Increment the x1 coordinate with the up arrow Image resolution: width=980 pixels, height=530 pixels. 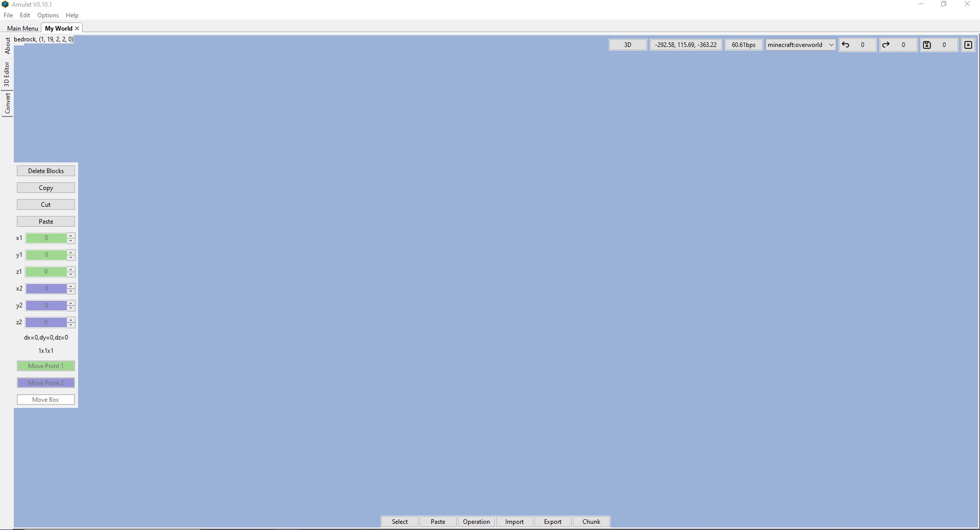pos(71,236)
